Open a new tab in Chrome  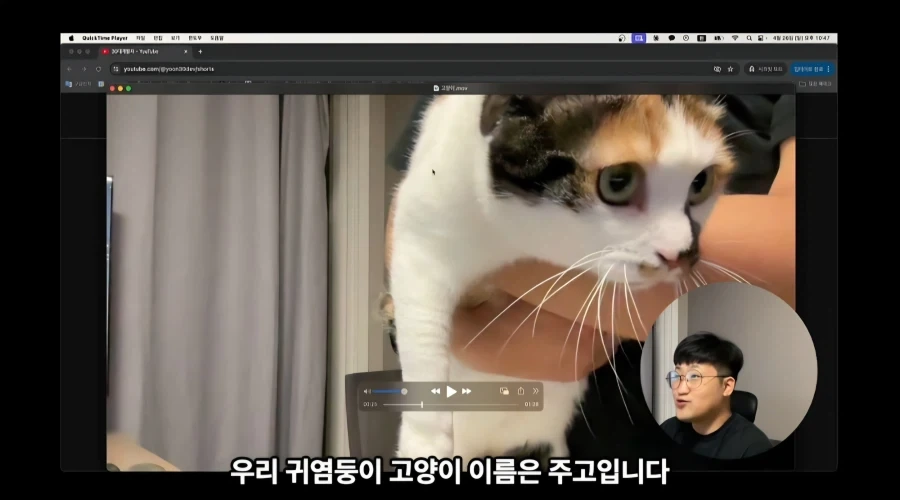click(200, 52)
